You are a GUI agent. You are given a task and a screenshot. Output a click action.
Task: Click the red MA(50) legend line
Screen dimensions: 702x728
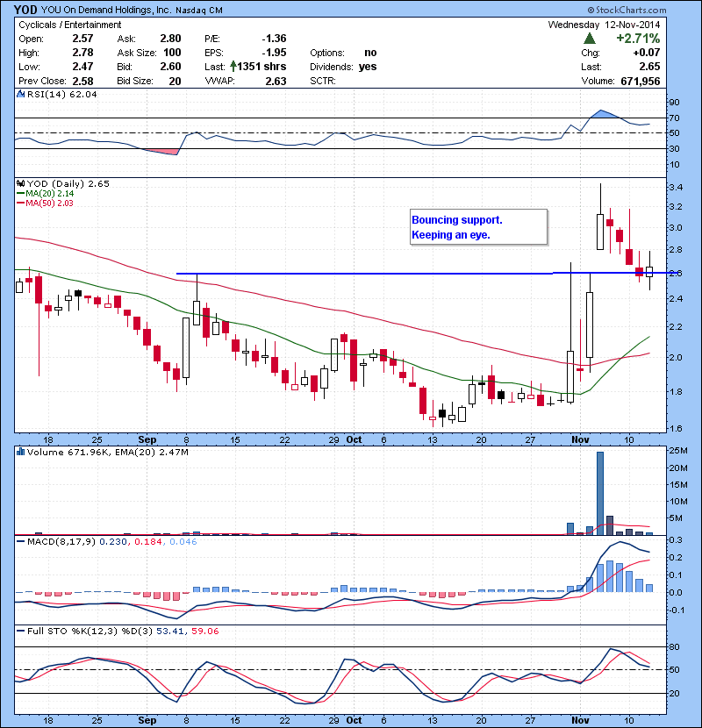(21, 203)
